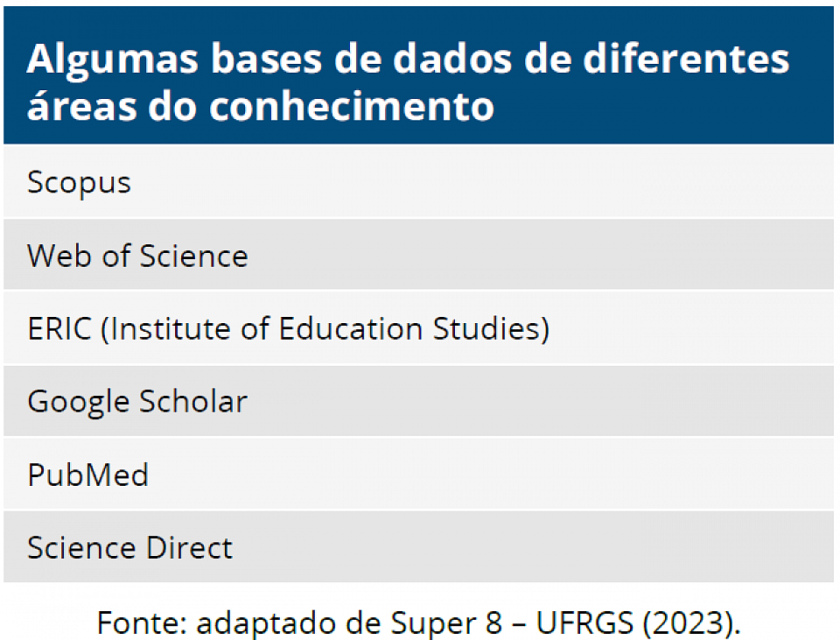Click the Web of Science text
The height and width of the screenshot is (640, 840).
[x=137, y=256]
